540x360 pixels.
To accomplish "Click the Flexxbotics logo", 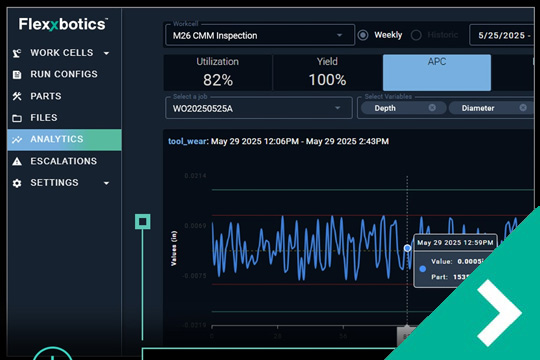I will click(x=63, y=24).
